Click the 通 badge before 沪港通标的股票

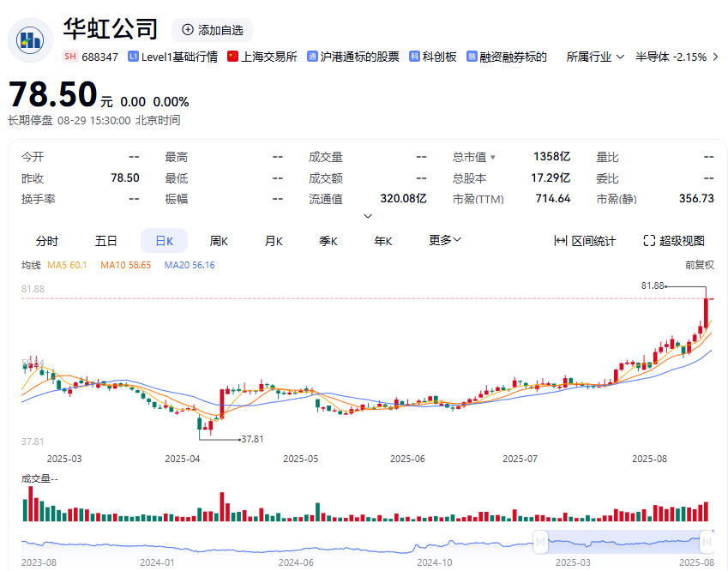[x=312, y=57]
